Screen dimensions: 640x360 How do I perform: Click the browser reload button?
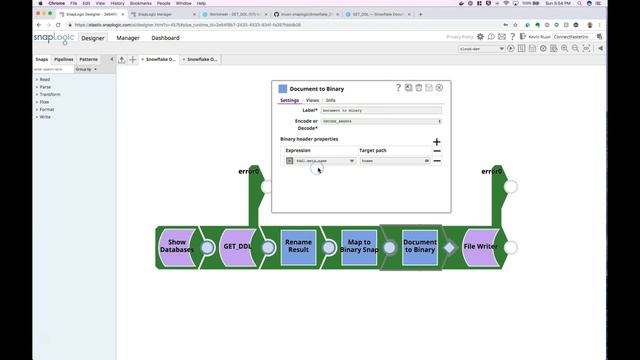click(x=58, y=25)
